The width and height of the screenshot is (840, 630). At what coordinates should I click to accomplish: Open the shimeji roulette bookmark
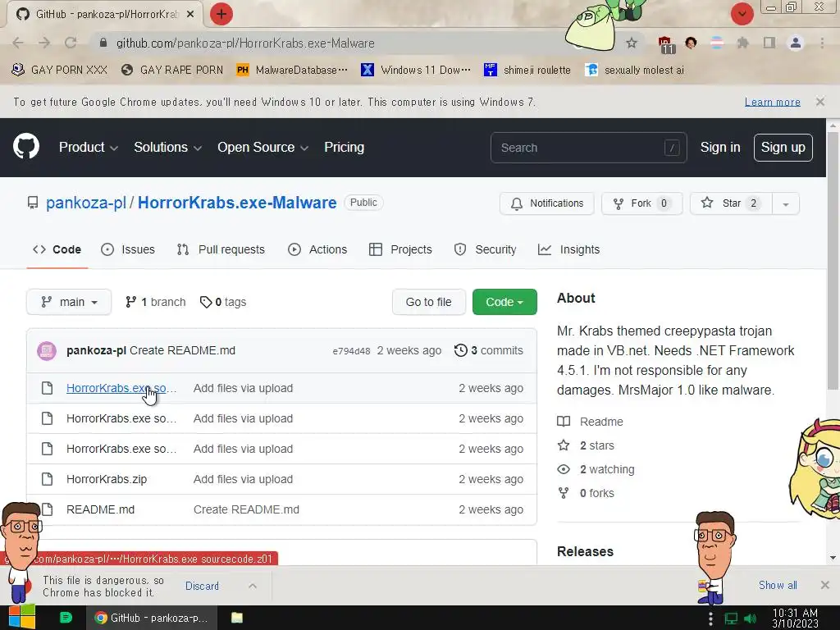point(527,70)
